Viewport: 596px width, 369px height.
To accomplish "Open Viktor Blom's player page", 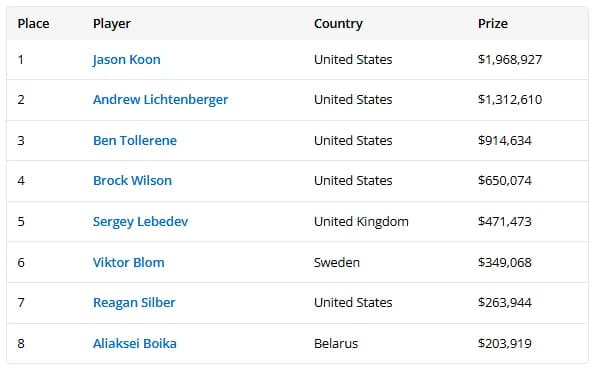I will tap(128, 263).
